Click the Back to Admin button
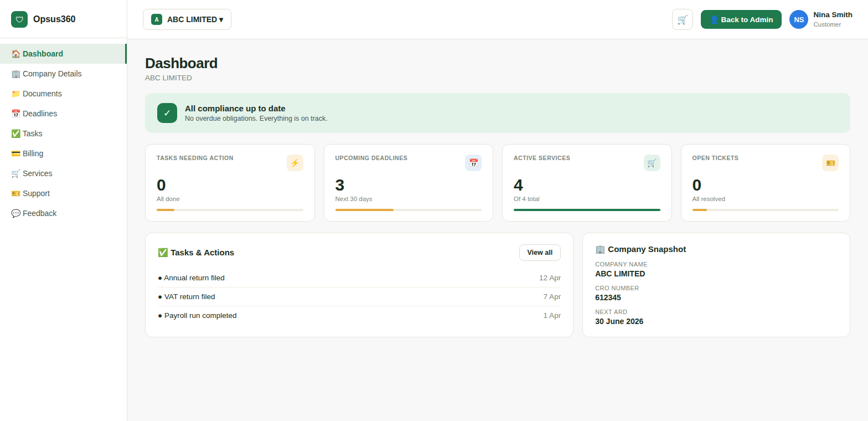 click(x=741, y=19)
